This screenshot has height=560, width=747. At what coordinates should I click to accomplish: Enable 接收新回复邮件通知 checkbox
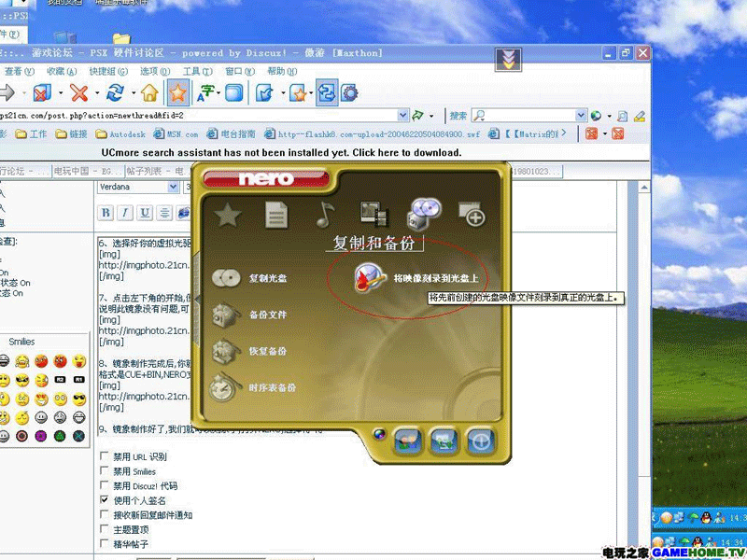[x=104, y=514]
